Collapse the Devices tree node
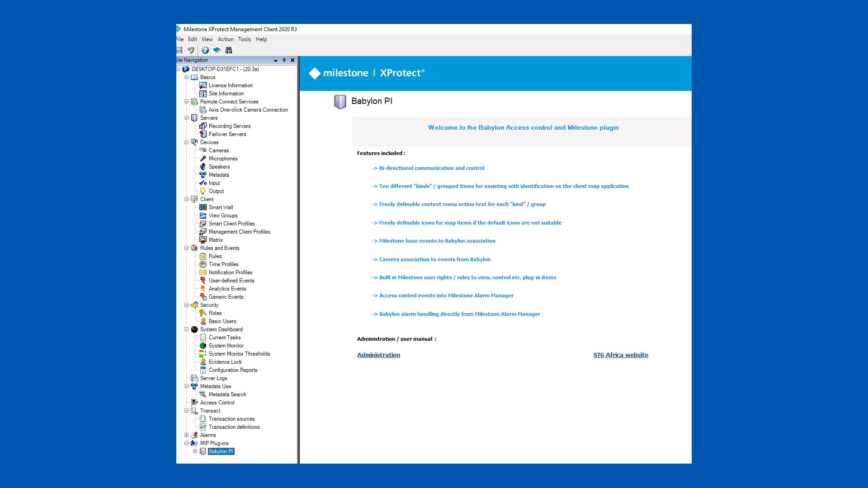Viewport: 868px width, 488px height. point(186,142)
